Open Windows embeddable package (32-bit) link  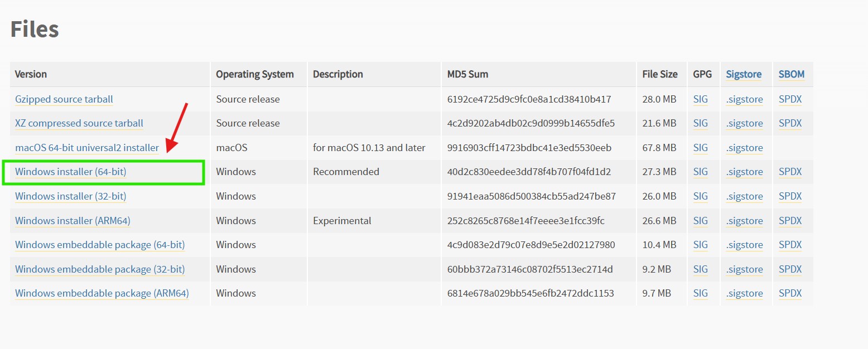[100, 269]
